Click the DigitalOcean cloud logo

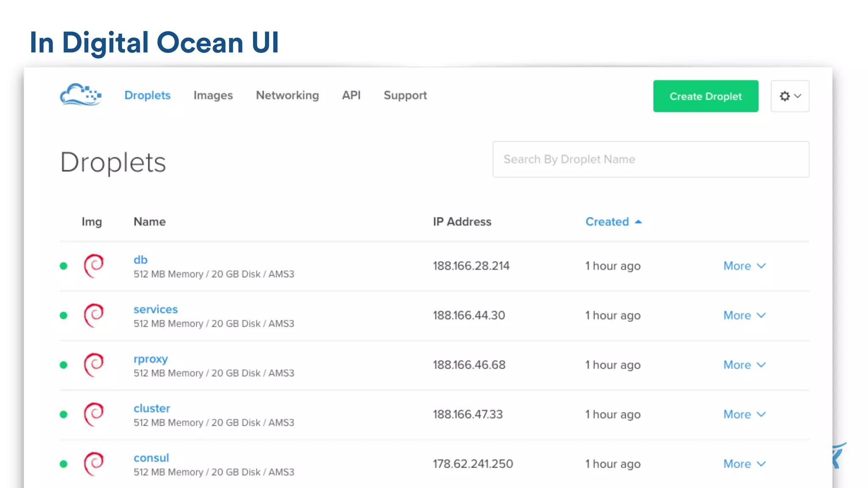[x=81, y=94]
